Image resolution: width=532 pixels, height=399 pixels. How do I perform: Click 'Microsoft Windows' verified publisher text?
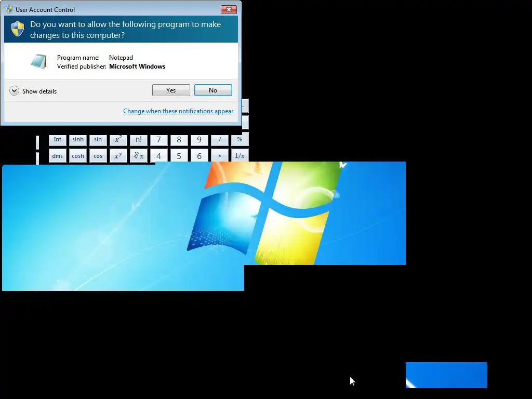137,66
